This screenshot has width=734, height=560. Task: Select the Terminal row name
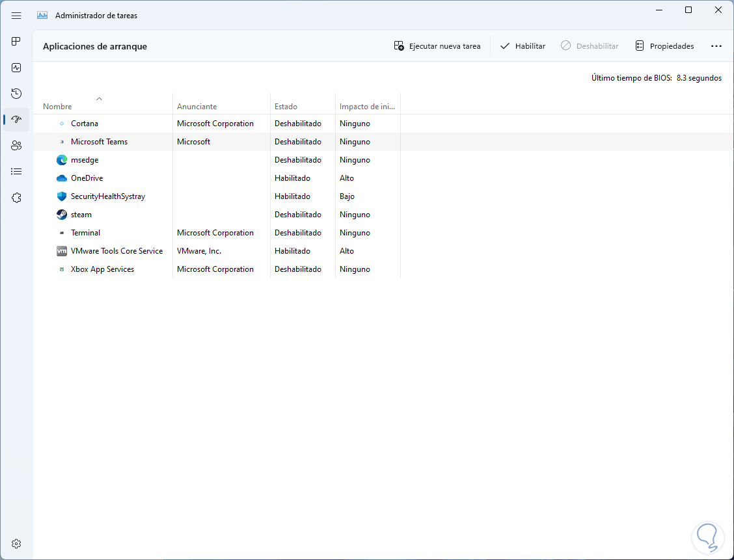point(85,233)
